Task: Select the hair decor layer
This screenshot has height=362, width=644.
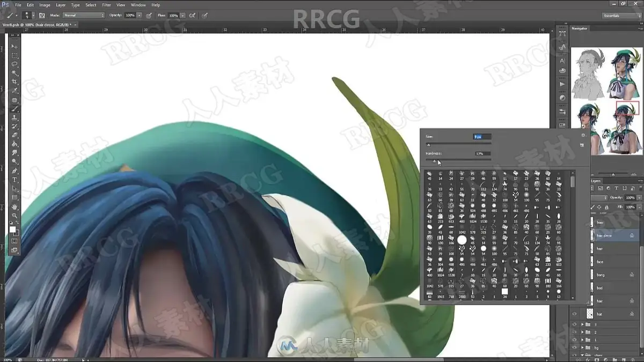Action: tap(616, 235)
